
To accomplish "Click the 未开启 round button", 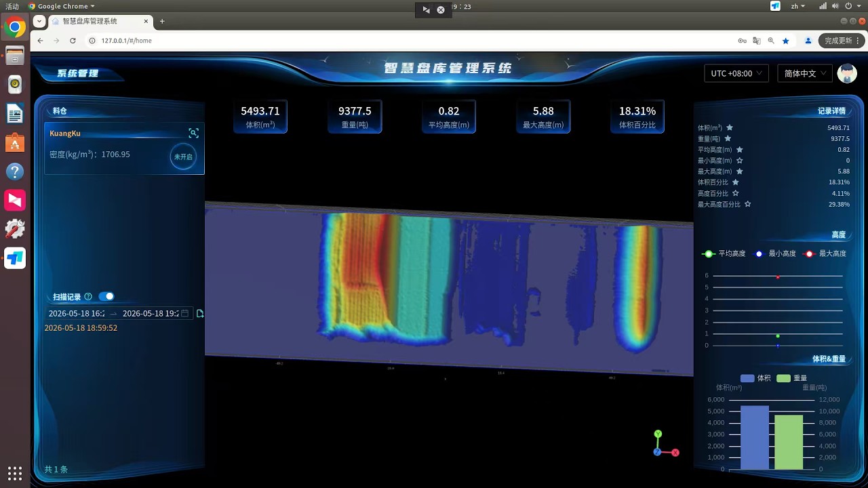I will (183, 157).
